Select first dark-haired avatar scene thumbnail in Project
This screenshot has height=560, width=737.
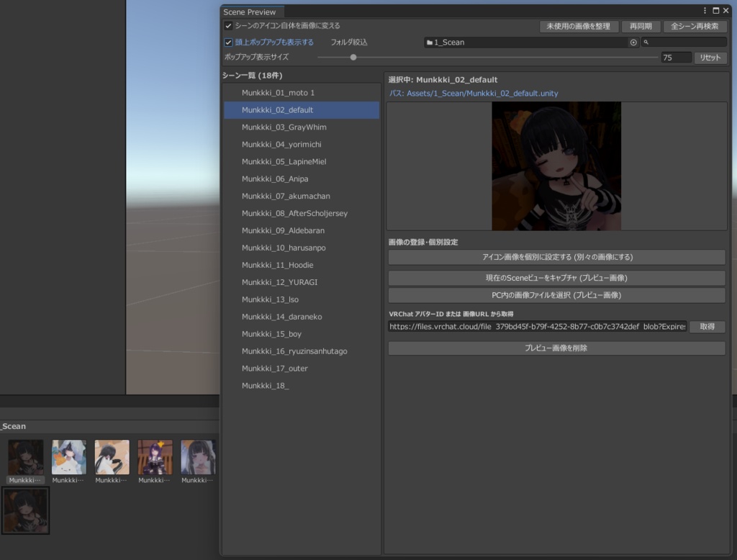point(26,457)
